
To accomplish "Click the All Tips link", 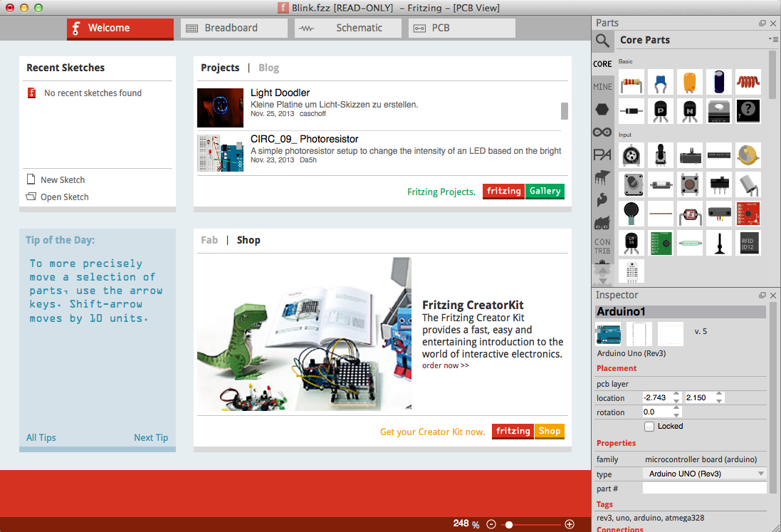I will point(41,437).
